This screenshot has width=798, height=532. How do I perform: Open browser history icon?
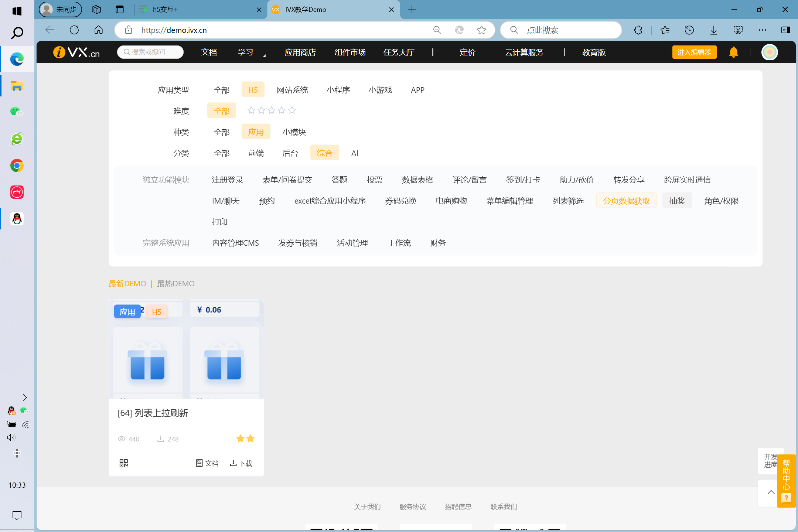689,30
